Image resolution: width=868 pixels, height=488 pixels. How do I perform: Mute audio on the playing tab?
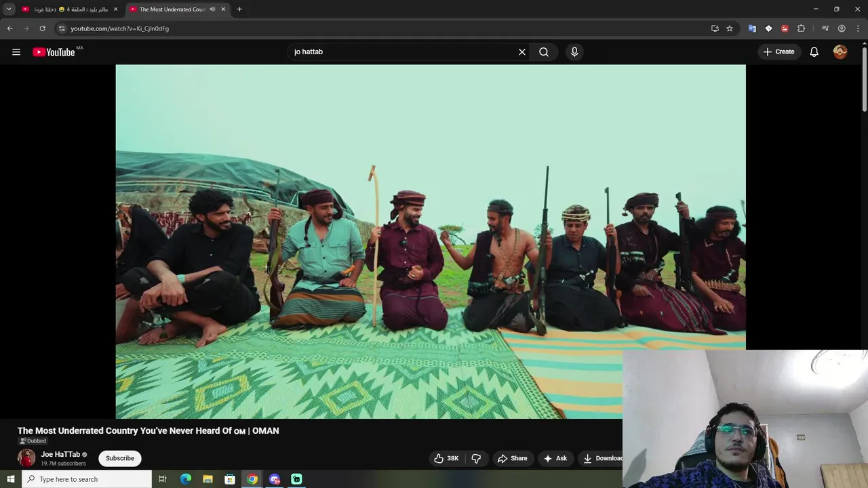click(212, 9)
